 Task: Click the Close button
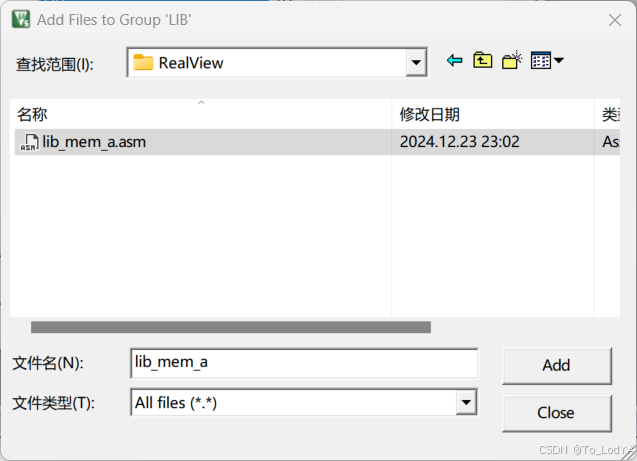pos(557,413)
